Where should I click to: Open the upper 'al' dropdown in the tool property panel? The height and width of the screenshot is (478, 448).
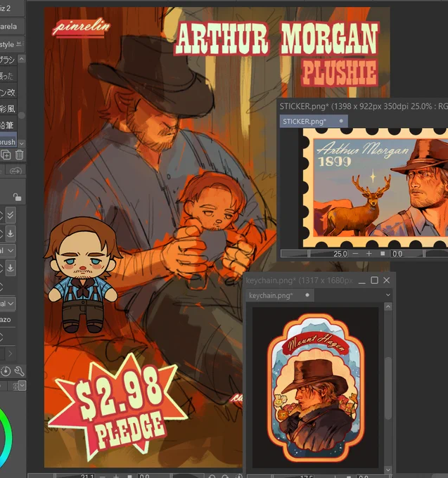(x=8, y=250)
